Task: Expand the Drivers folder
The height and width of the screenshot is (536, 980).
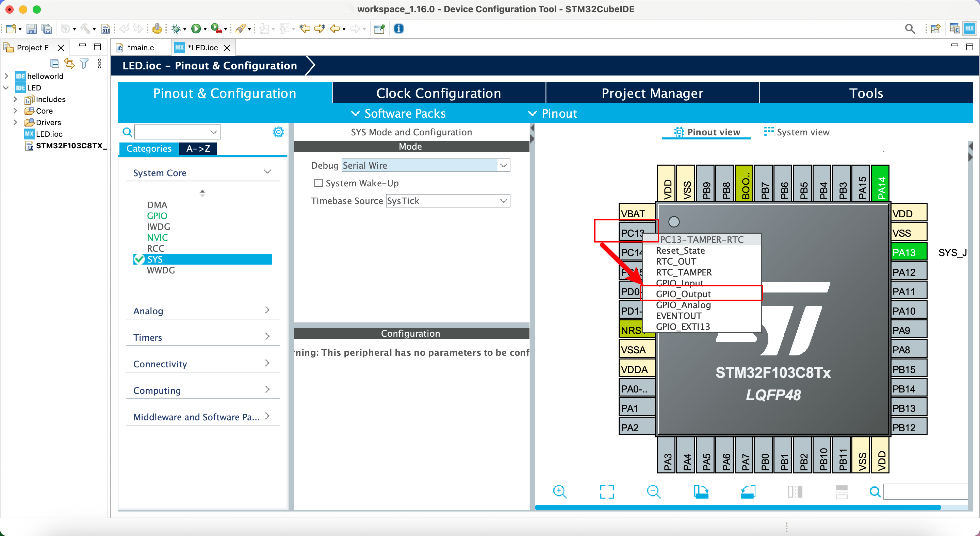Action: tap(15, 122)
